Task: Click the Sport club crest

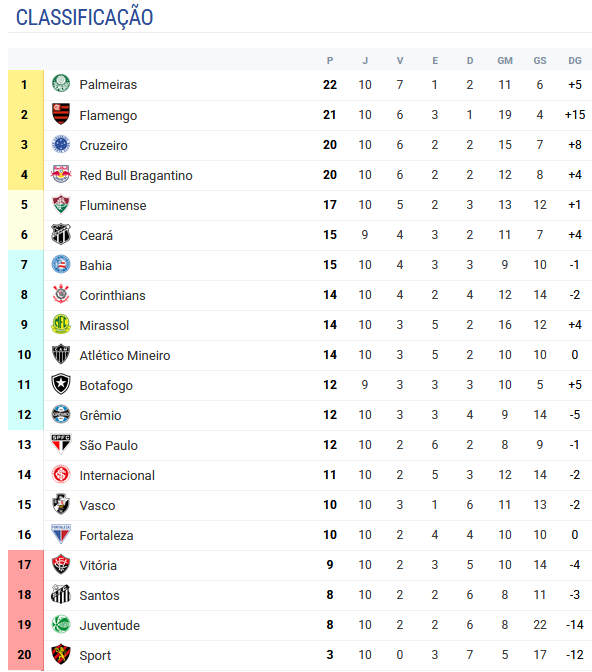Action: tap(61, 654)
